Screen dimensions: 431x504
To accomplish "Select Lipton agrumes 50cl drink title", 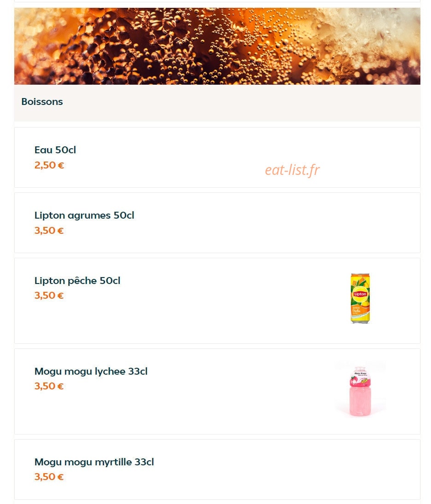I will [x=84, y=215].
